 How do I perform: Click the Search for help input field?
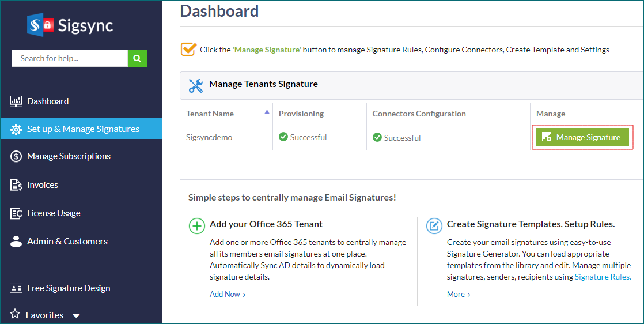[x=70, y=58]
